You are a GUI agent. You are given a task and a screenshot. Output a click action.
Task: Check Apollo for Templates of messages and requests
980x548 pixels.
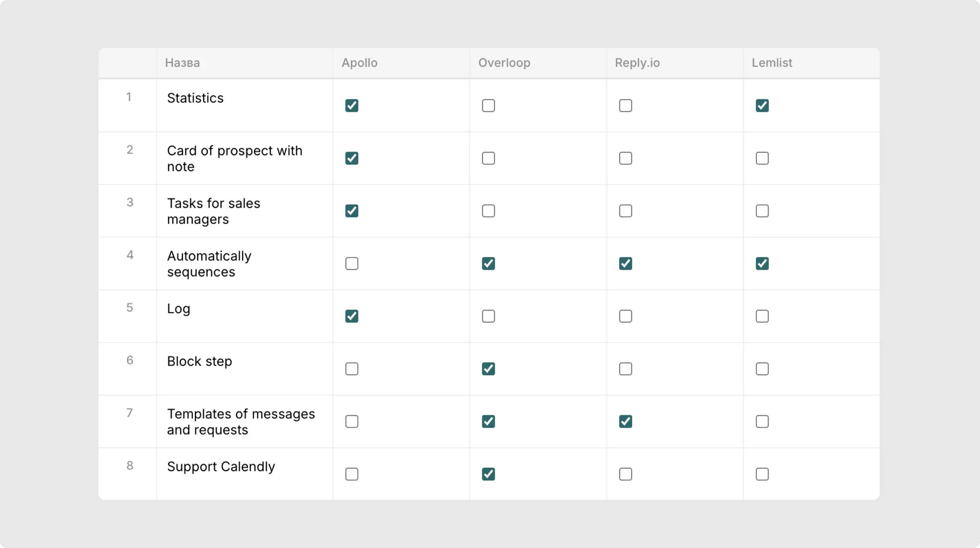click(352, 421)
